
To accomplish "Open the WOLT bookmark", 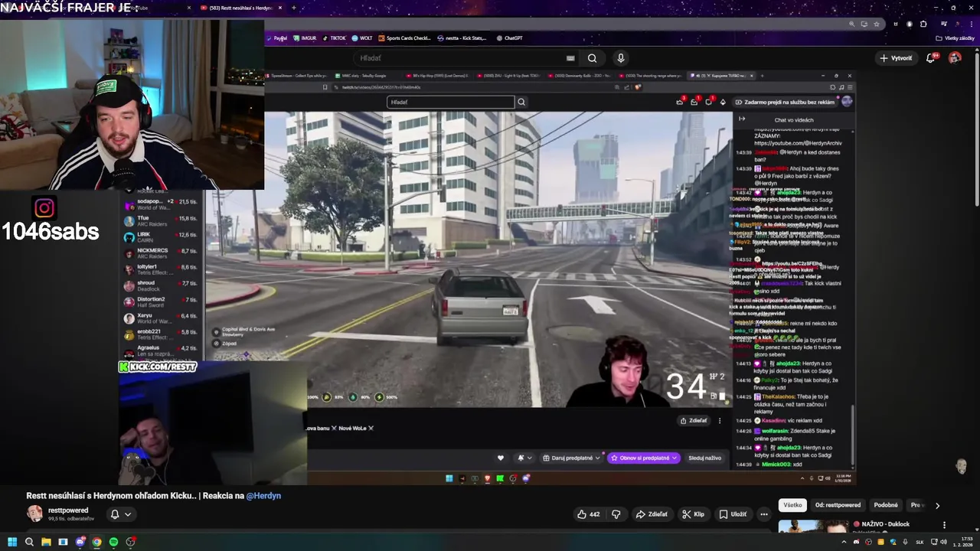I will (x=362, y=37).
